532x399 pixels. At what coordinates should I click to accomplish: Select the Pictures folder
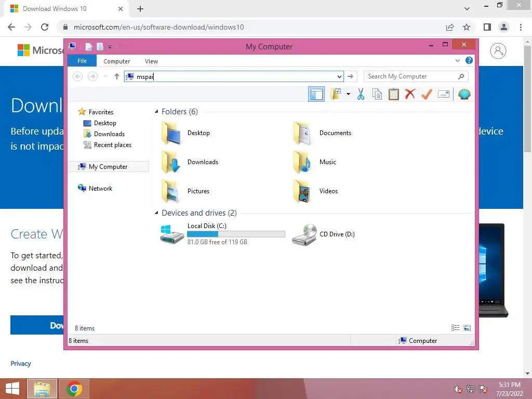point(185,191)
